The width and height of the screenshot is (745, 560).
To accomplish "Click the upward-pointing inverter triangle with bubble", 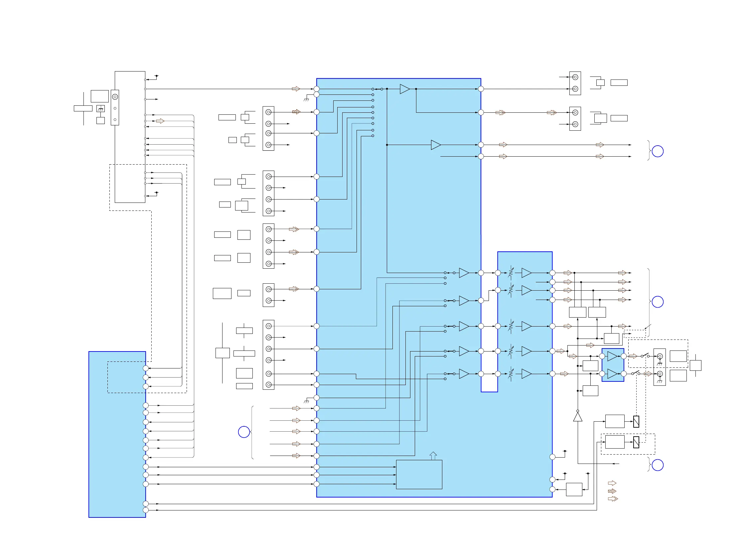I will point(578,416).
